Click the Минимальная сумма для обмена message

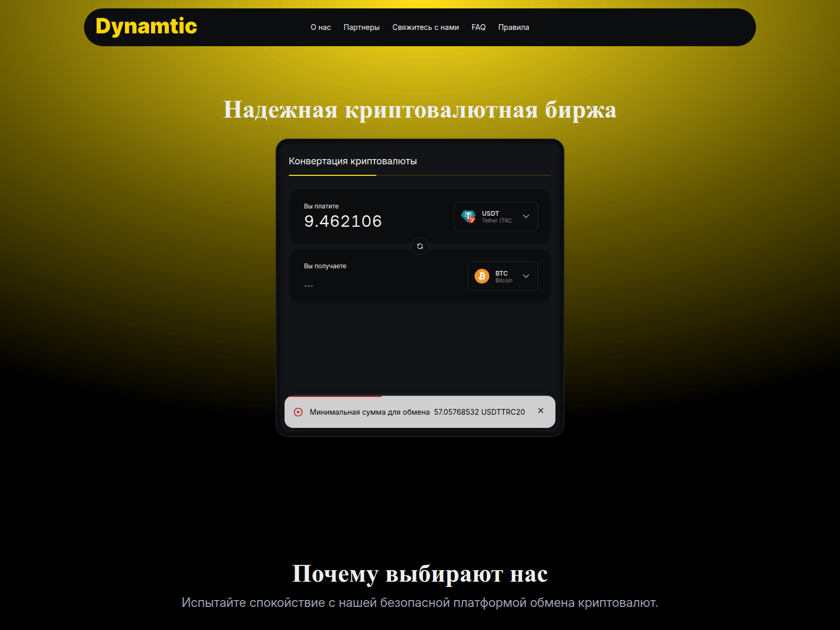(417, 412)
